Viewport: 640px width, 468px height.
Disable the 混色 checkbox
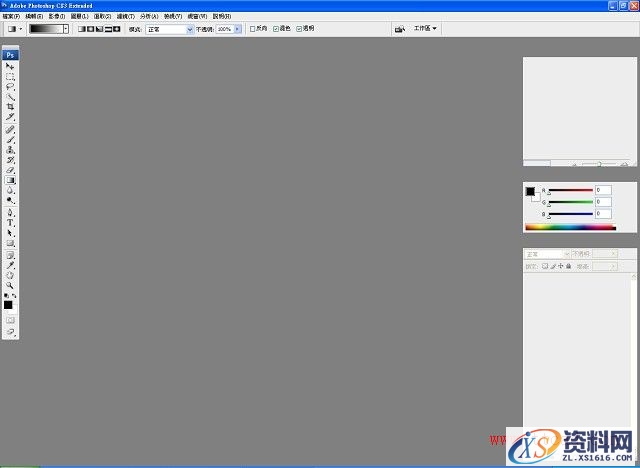point(275,30)
